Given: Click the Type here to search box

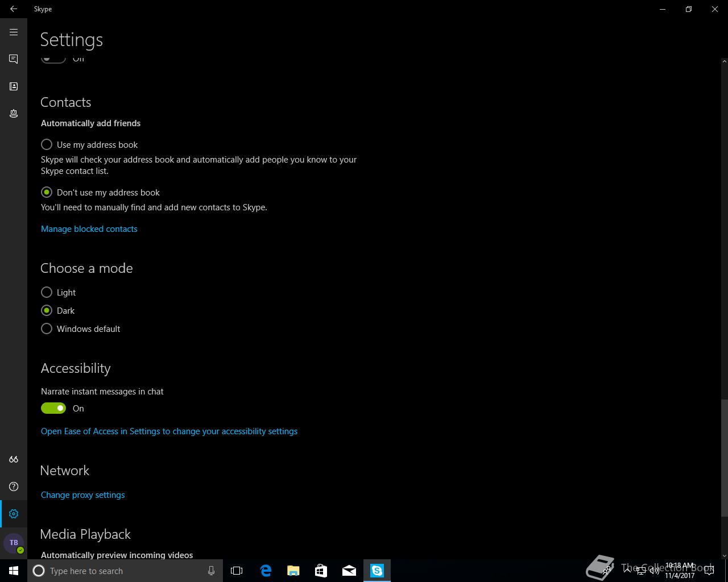Looking at the screenshot, I should coord(124,571).
